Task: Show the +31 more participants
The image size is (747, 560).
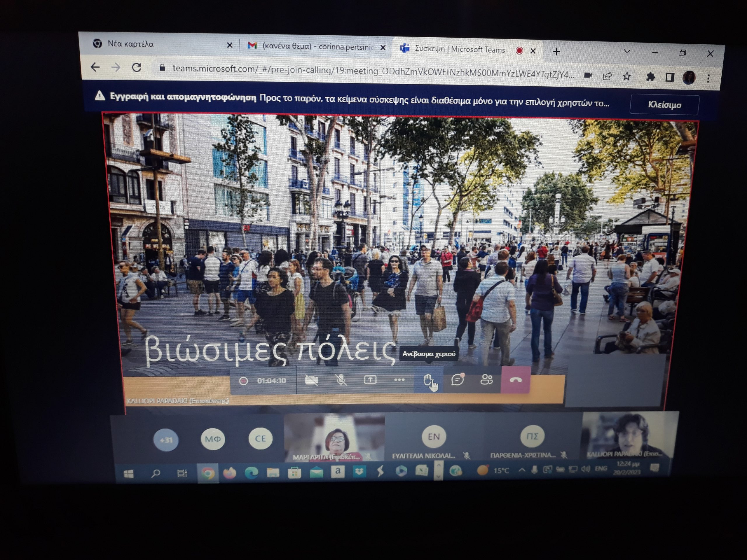Action: click(166, 440)
